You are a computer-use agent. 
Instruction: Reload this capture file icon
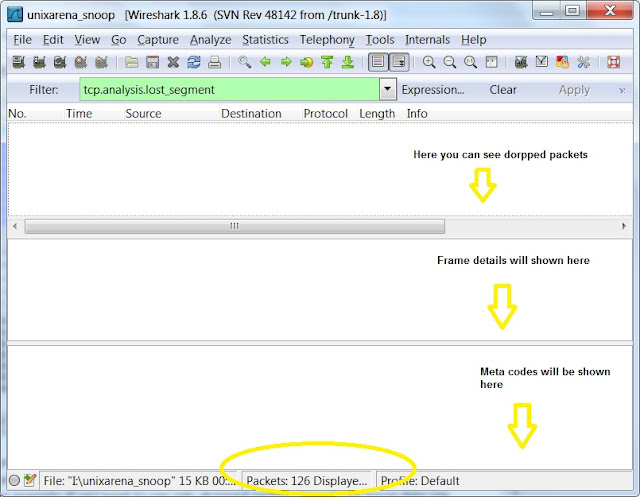point(194,62)
